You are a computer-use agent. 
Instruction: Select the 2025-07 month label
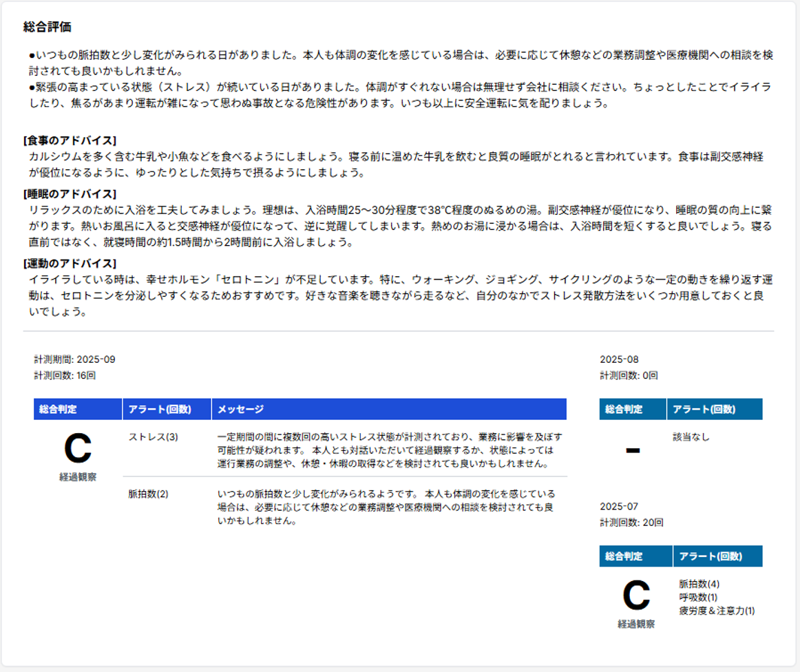619,507
